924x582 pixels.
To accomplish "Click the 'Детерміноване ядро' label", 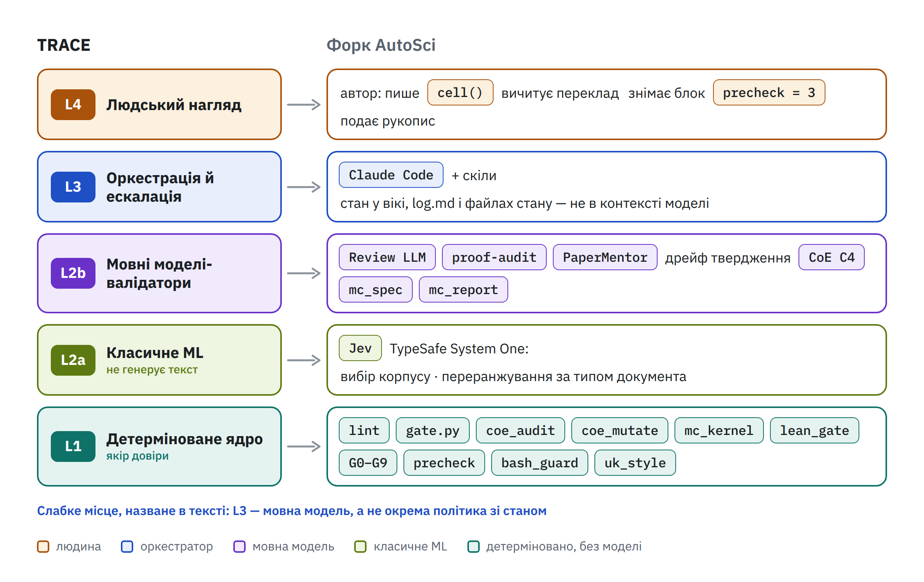I will (185, 439).
